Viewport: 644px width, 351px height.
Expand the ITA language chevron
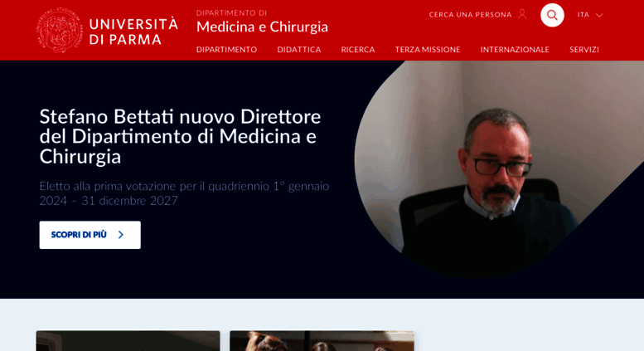pos(599,15)
